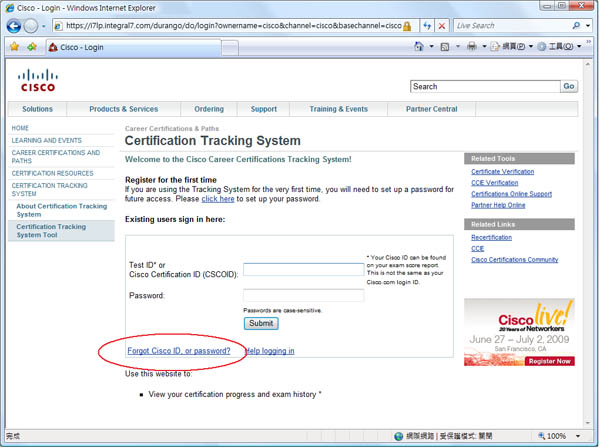600x448 pixels.
Task: Open Favorites Center star icon
Action: pos(14,47)
